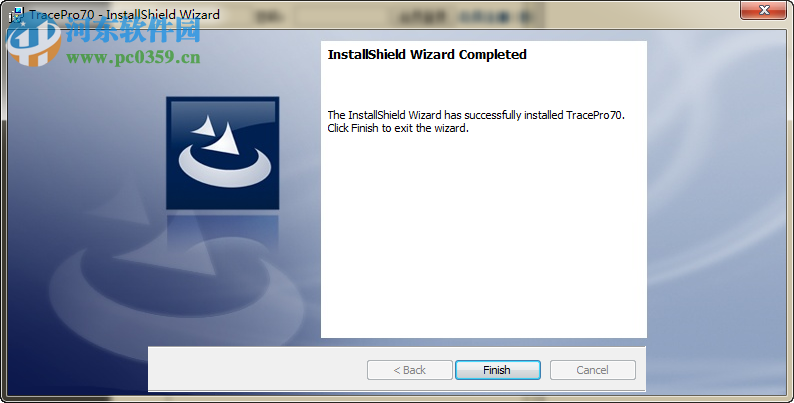This screenshot has height=403, width=794.
Task: Click the white crescent inside the InstallShield logo
Action: pos(225,167)
